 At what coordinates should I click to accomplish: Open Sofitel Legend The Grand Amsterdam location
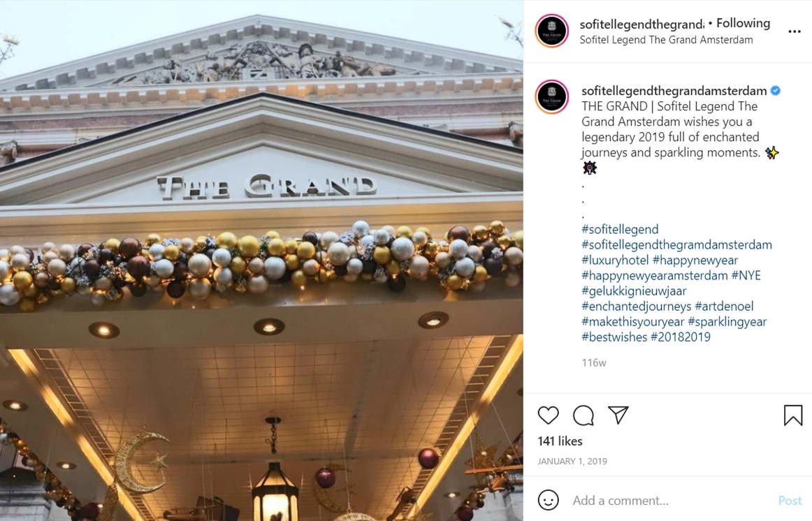tap(666, 40)
